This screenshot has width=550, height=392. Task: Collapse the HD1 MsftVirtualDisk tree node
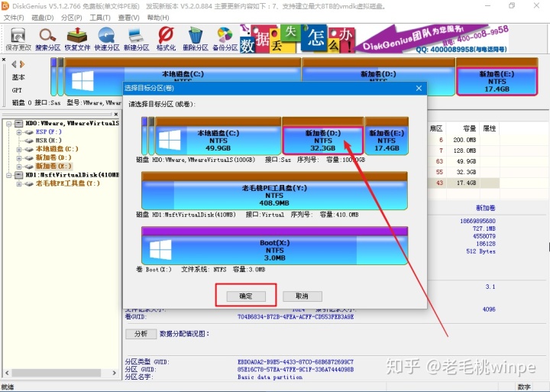tap(9, 175)
